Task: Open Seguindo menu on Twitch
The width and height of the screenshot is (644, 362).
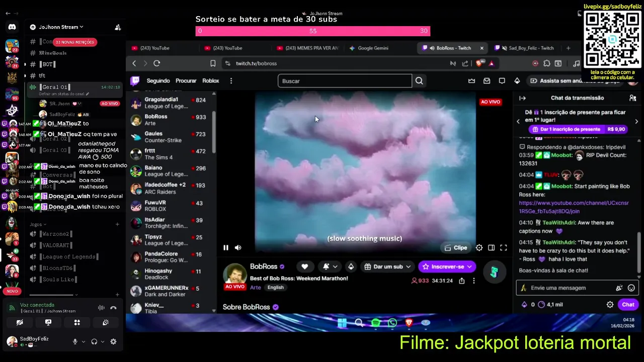Action: (x=158, y=81)
